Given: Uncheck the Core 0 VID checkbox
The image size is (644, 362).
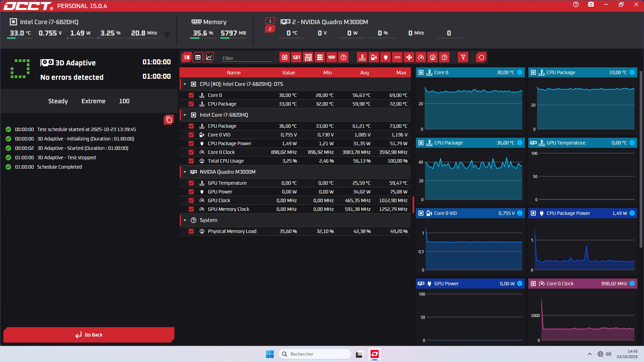Looking at the screenshot, I should 191,135.
